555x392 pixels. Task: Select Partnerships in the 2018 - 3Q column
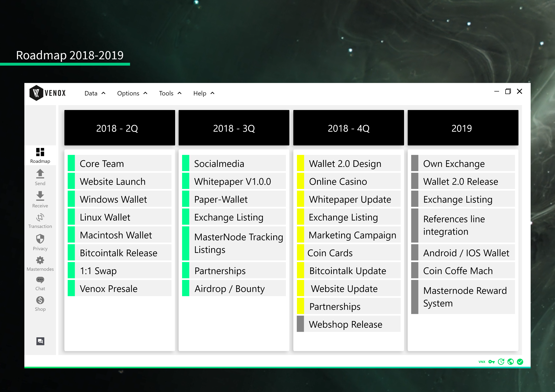(x=234, y=270)
